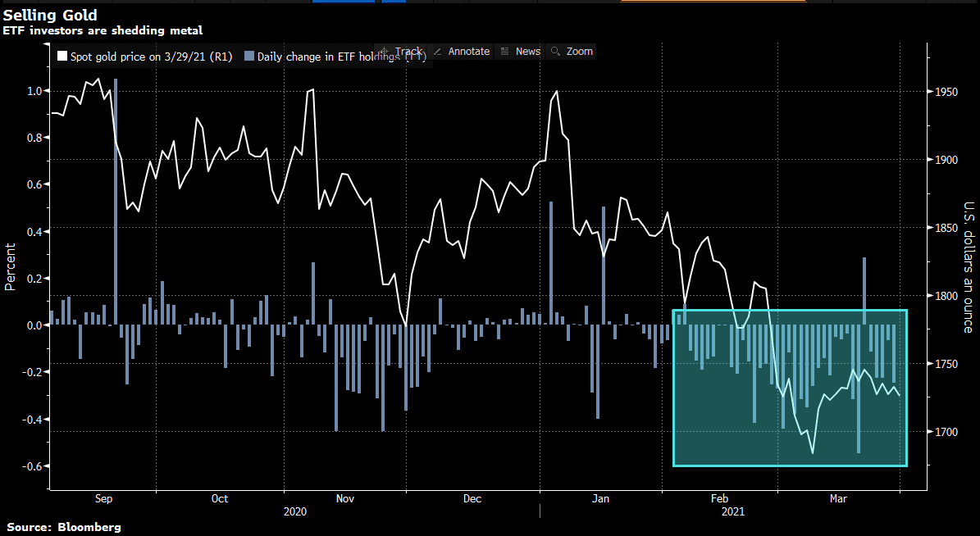Click the '0.0' percent axis value
This screenshot has height=536, width=980.
(34, 325)
